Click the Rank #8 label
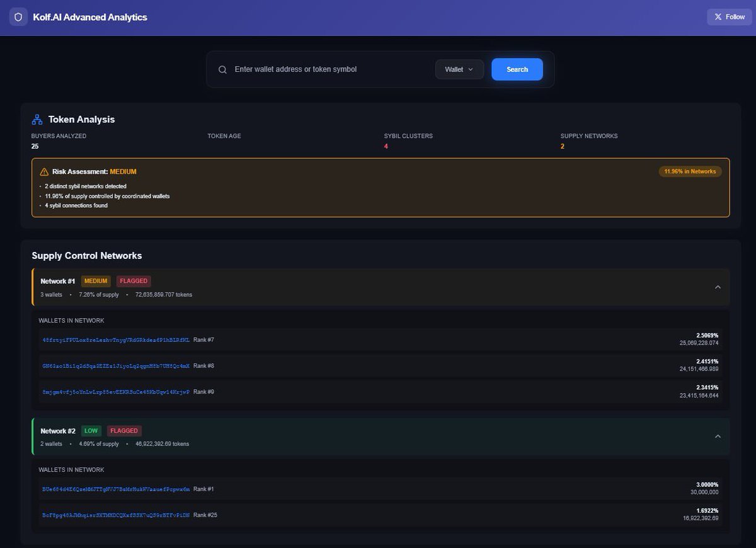Screen dimensions: 756x548 tap(203, 366)
